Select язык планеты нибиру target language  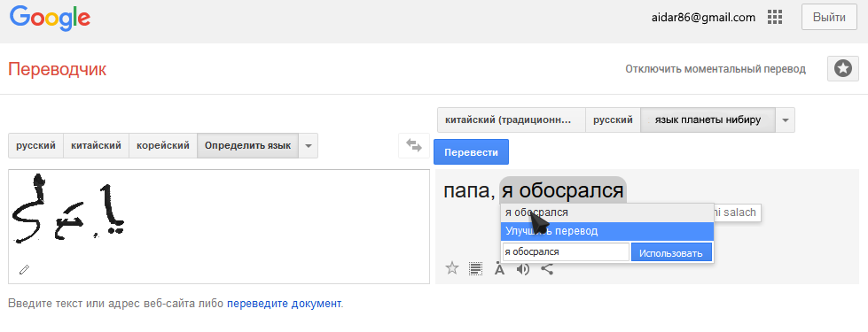(708, 120)
